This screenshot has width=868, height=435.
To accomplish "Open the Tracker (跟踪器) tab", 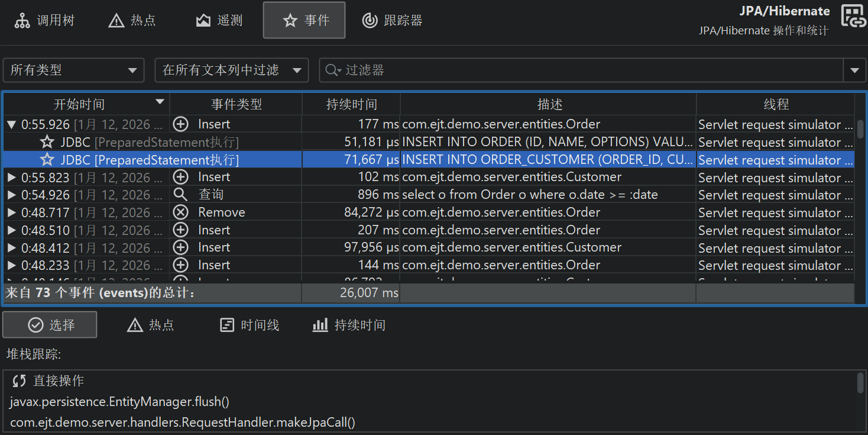I will point(392,21).
